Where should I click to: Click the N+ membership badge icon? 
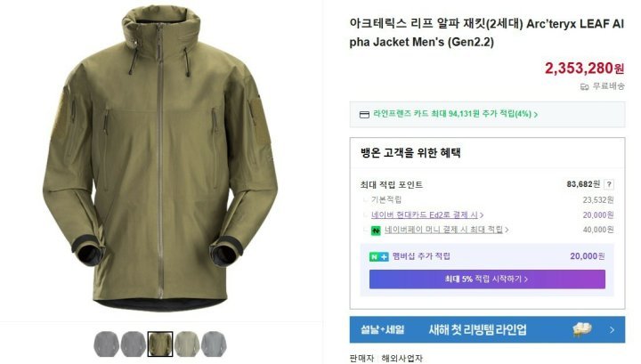coord(378,256)
